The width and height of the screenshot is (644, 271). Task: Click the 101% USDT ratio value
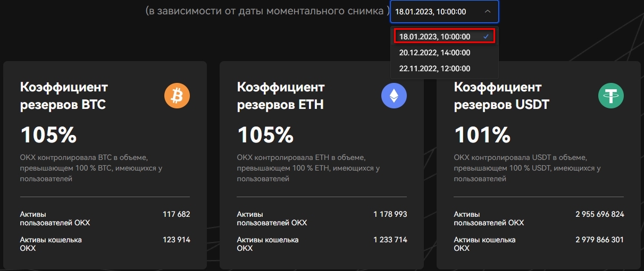coord(482,135)
